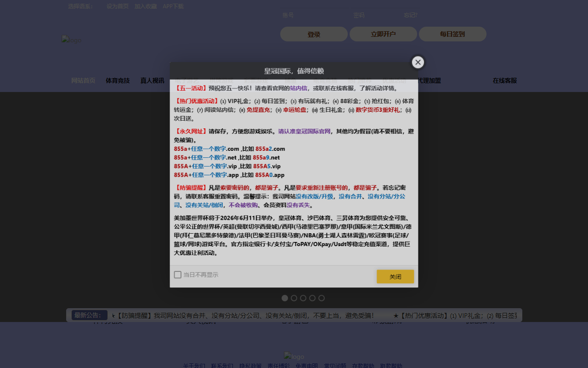Select the fifth carousel dot
588x368 pixels.
(322, 298)
